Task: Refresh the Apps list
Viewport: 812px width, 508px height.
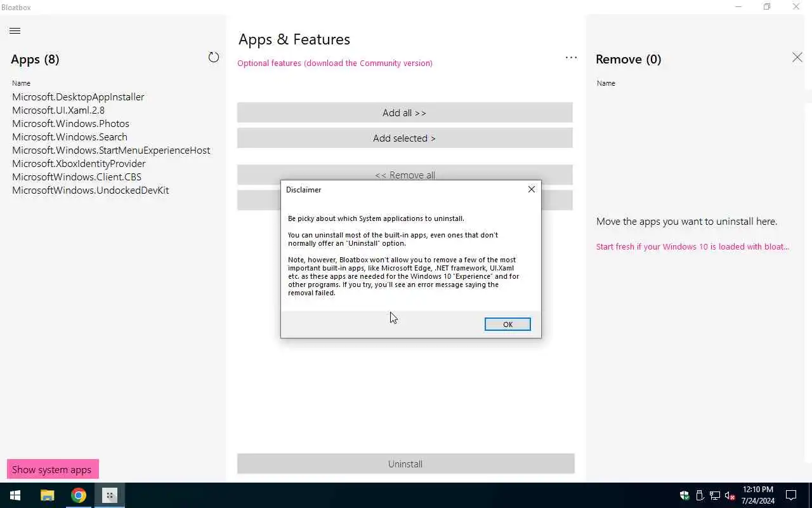Action: [x=214, y=58]
